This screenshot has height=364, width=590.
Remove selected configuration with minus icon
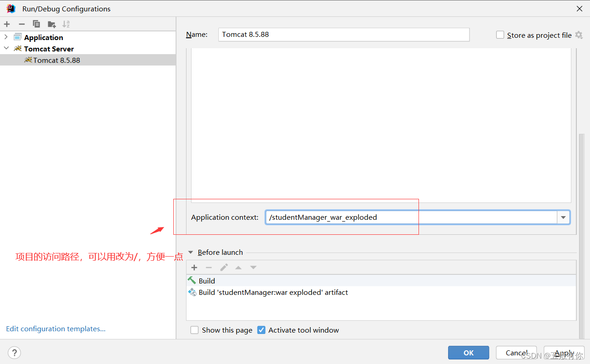pos(21,24)
